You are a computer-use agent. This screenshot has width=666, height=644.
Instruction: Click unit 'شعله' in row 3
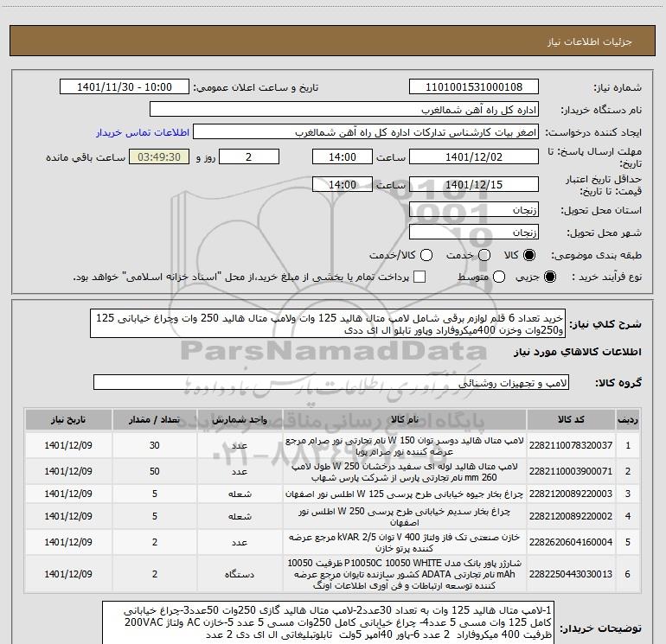[x=240, y=494]
